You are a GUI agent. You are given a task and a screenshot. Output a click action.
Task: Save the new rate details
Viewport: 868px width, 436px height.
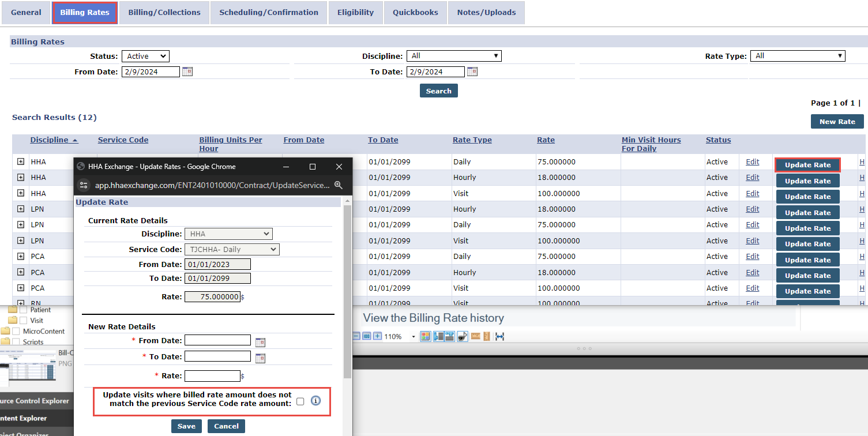(x=186, y=426)
